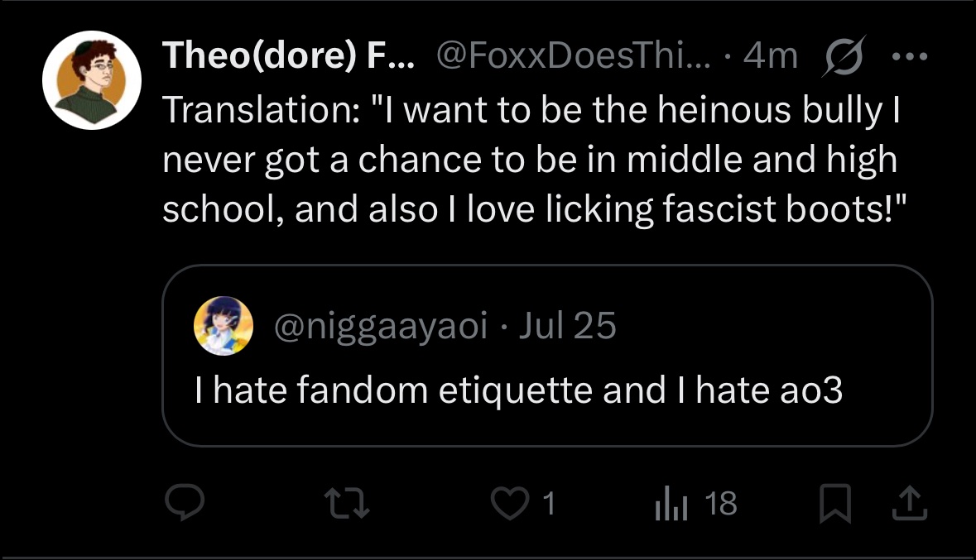View analytics via the bar chart icon
Screen dimensions: 976x560
671,504
